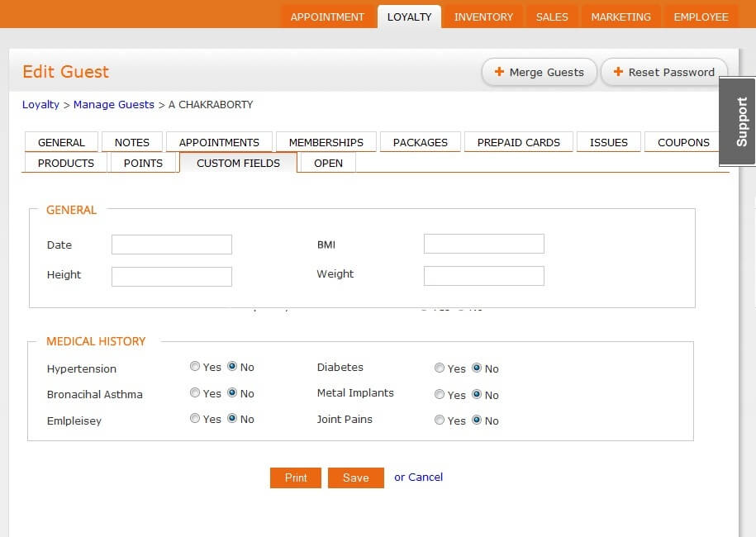Open the COUPONS tab
Screen dimensions: 756x537
pyautogui.click(x=684, y=141)
